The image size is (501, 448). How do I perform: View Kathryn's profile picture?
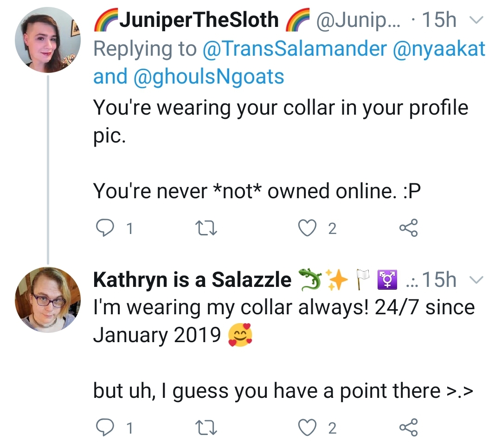tap(48, 299)
